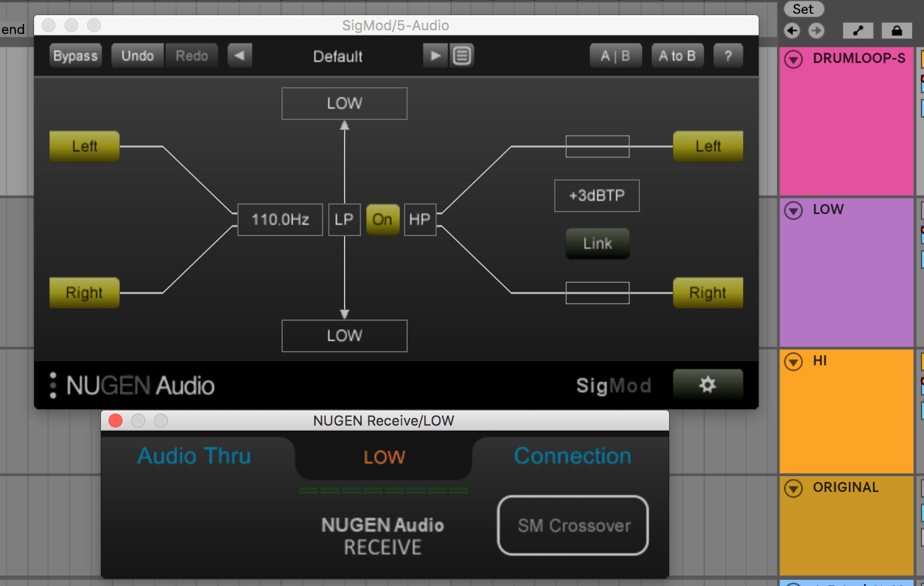The image size is (924, 586).
Task: Click the back arrow below Set
Action: 792,30
